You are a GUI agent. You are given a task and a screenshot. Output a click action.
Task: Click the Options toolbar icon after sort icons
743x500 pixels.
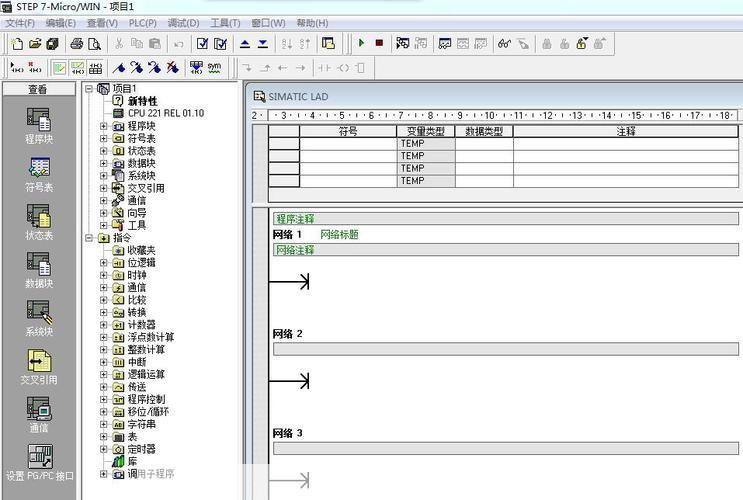(328, 44)
